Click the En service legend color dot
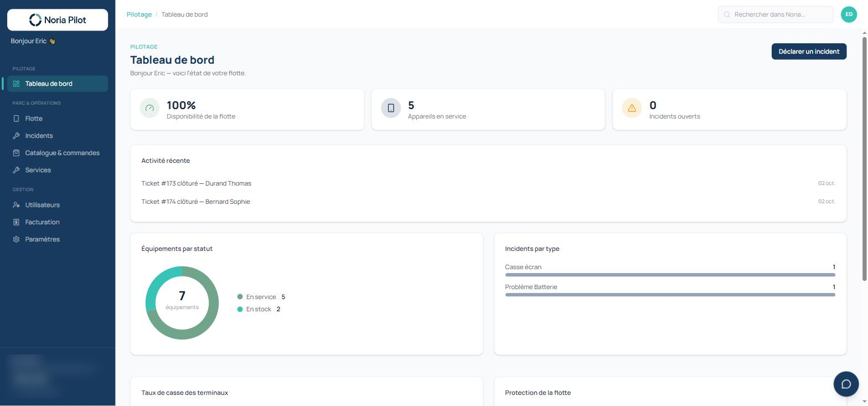Viewport: 868px width, 406px height. 240,297
